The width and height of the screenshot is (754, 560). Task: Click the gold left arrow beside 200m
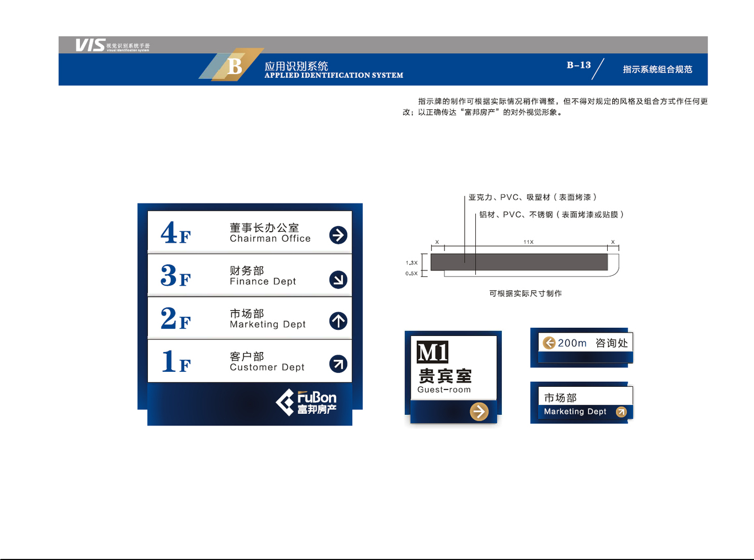coord(549,343)
